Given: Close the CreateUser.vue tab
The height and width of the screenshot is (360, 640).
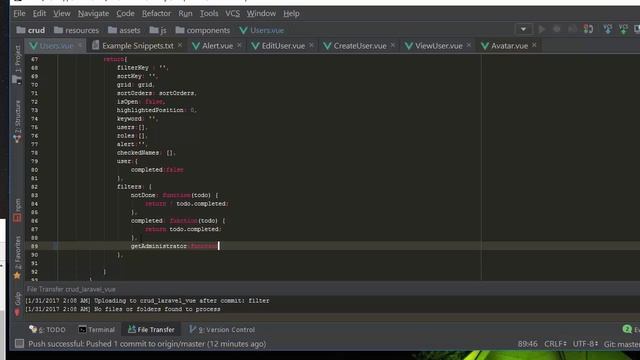Looking at the screenshot, I should [x=393, y=45].
